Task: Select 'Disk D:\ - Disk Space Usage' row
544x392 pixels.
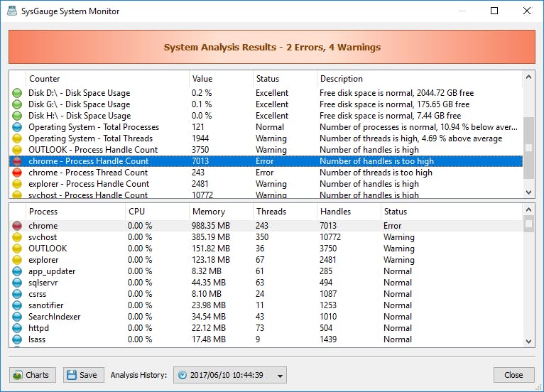Action: pos(266,93)
